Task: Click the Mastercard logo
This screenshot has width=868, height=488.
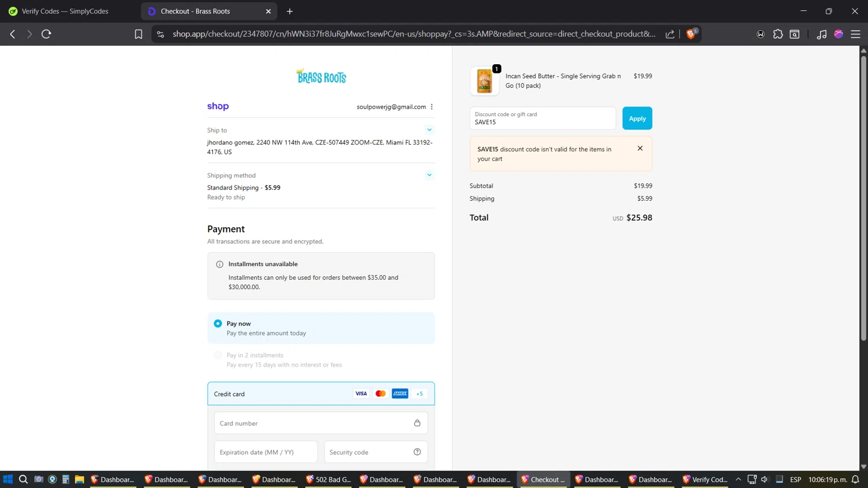Action: (380, 394)
